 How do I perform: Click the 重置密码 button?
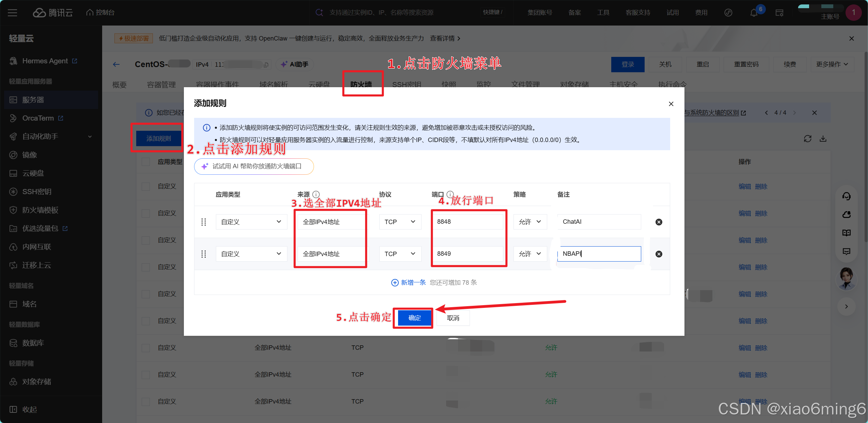(746, 64)
